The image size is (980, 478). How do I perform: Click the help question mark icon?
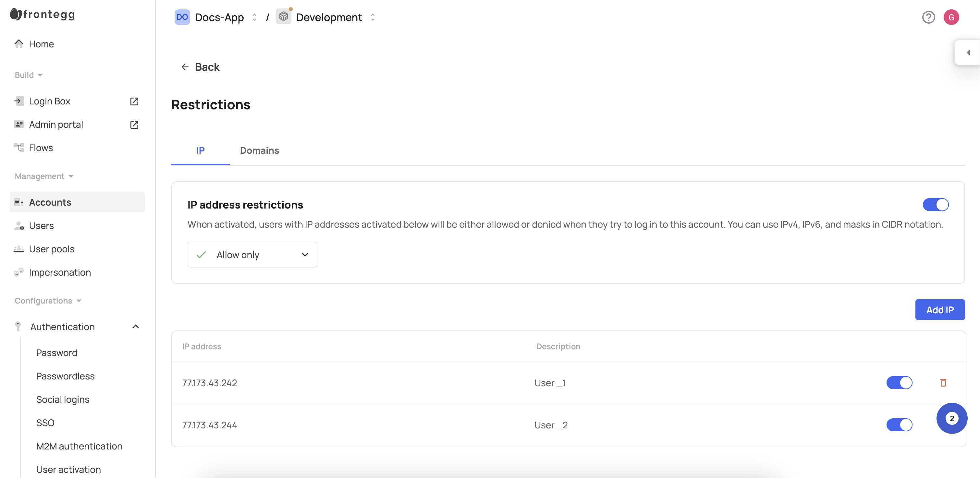929,17
